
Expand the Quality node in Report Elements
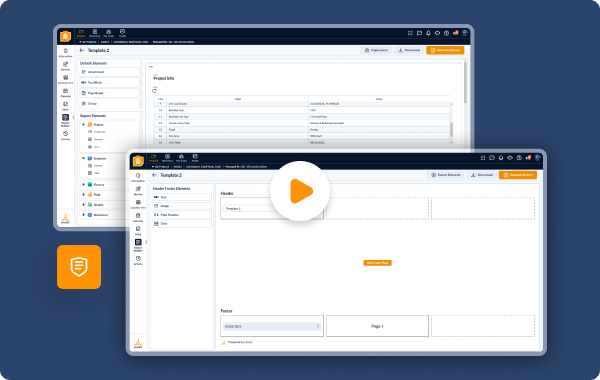click(84, 205)
